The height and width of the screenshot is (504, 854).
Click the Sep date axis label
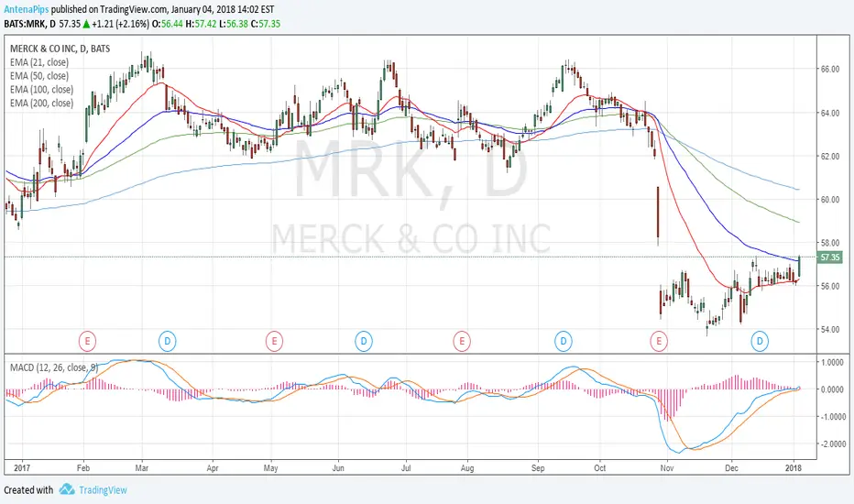[x=538, y=468]
